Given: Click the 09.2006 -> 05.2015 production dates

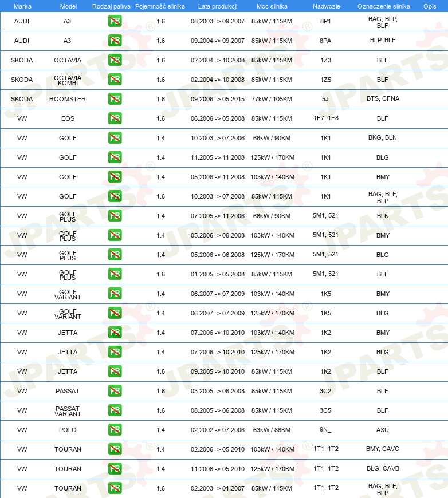Looking at the screenshot, I should pyautogui.click(x=218, y=99).
